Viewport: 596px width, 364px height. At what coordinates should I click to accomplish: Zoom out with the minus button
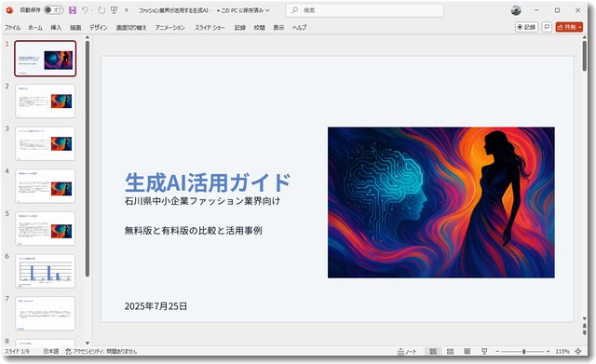497,352
